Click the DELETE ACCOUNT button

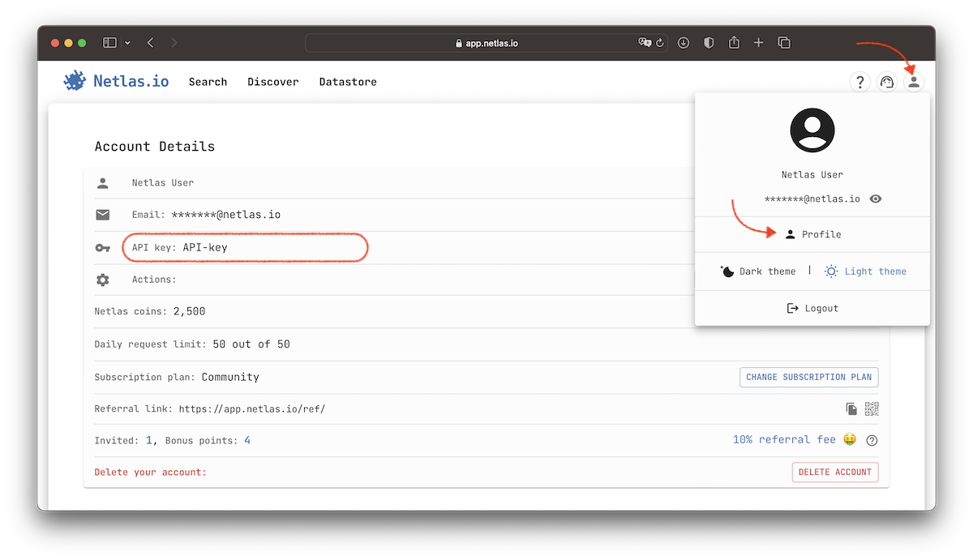(835, 472)
